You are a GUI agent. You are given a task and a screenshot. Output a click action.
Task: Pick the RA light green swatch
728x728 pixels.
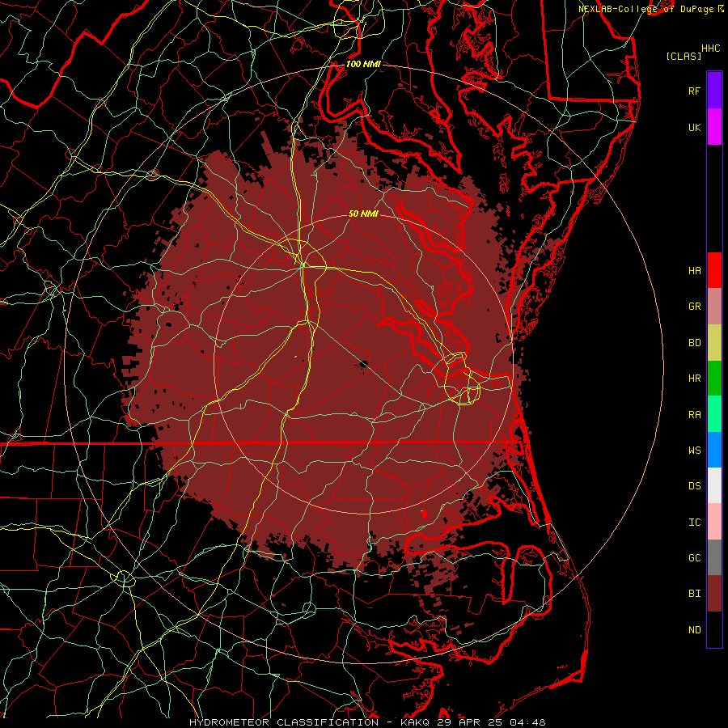point(714,414)
